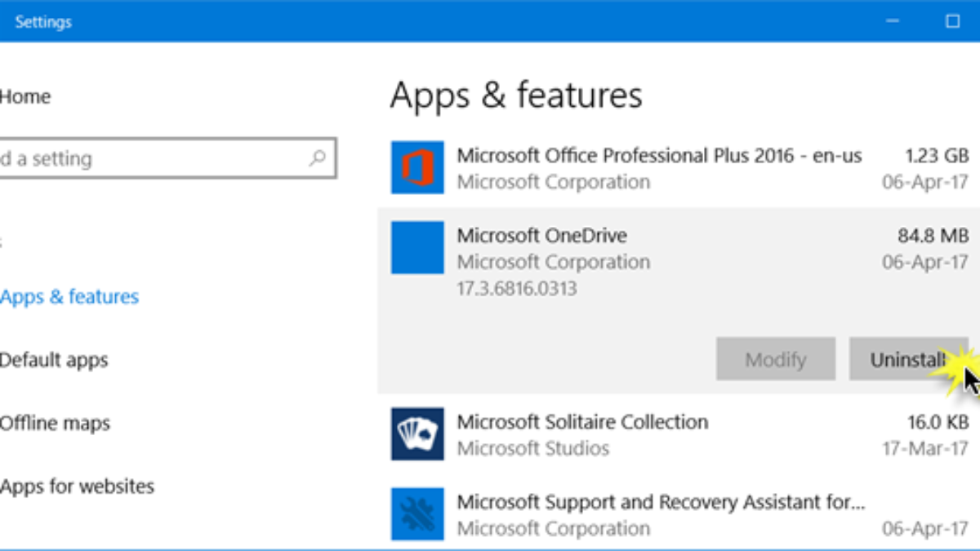Select Microsoft Solitaire Collection entry
The width and height of the screenshot is (980, 551).
[x=582, y=422]
